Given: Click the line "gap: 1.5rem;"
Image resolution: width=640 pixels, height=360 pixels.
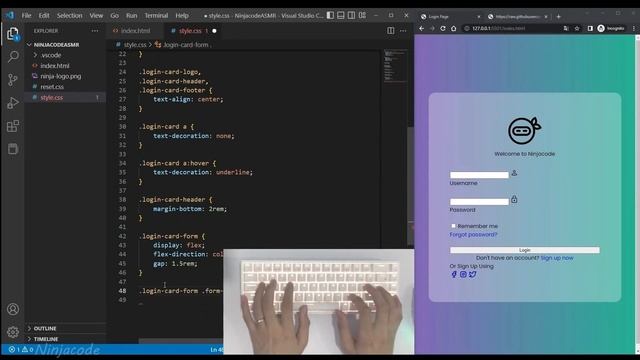Looking at the screenshot, I should 175,264.
